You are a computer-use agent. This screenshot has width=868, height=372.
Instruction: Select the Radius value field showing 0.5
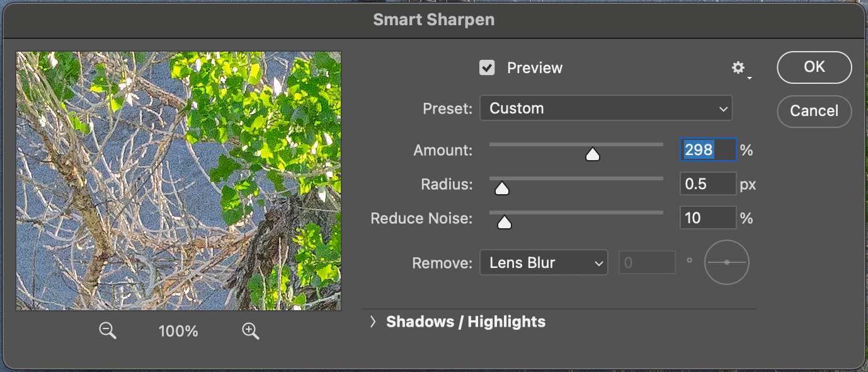tap(707, 183)
